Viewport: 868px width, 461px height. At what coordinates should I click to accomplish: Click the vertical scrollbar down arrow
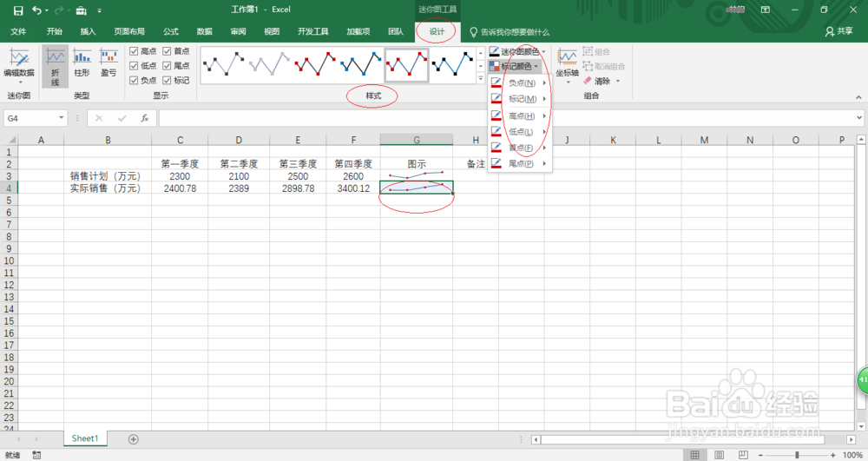[861, 426]
